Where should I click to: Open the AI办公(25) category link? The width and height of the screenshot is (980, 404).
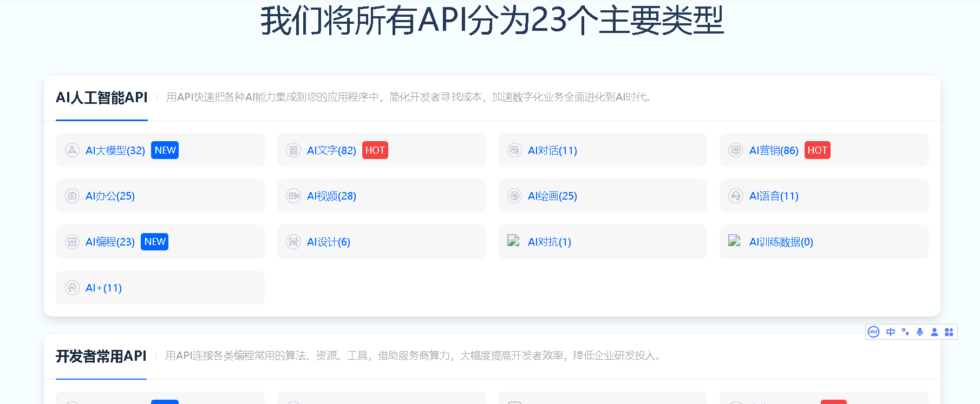(110, 196)
